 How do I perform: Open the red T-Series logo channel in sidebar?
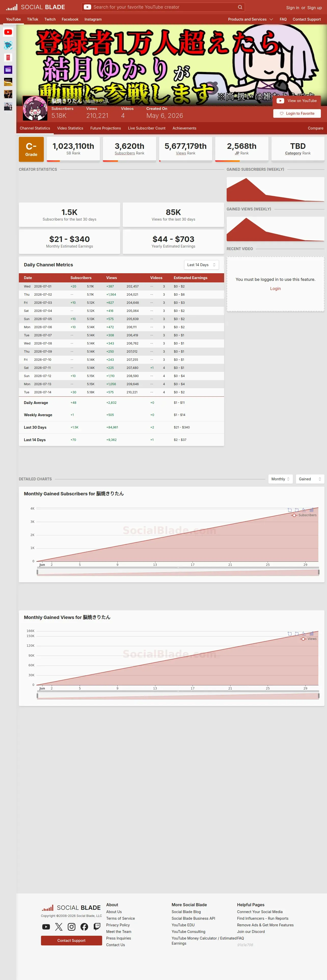click(8, 57)
